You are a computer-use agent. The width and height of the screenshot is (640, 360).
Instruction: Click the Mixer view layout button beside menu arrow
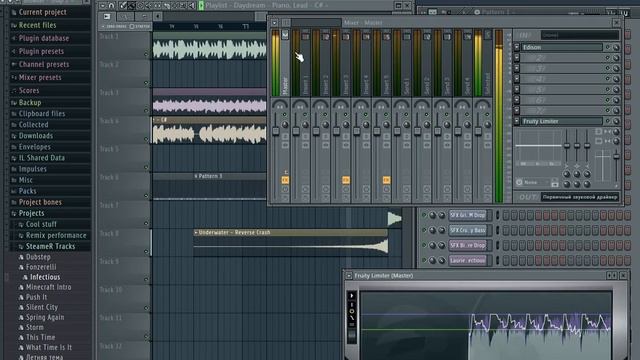(286, 23)
